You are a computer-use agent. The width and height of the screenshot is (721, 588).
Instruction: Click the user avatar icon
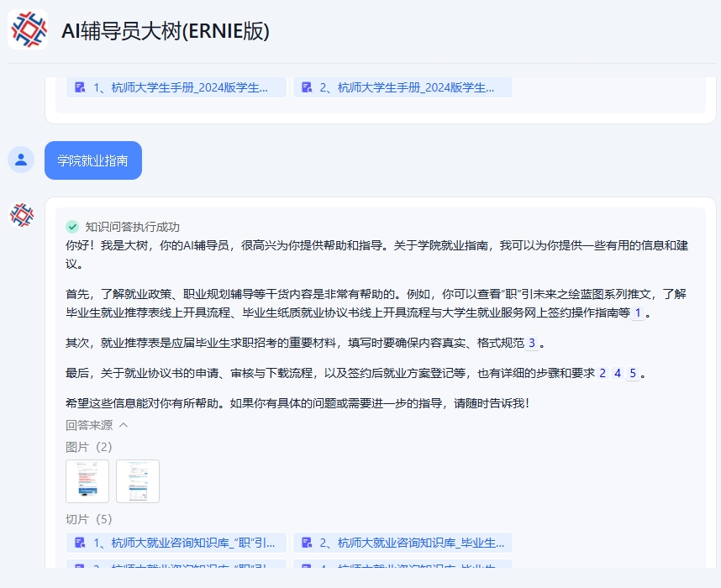[x=21, y=160]
